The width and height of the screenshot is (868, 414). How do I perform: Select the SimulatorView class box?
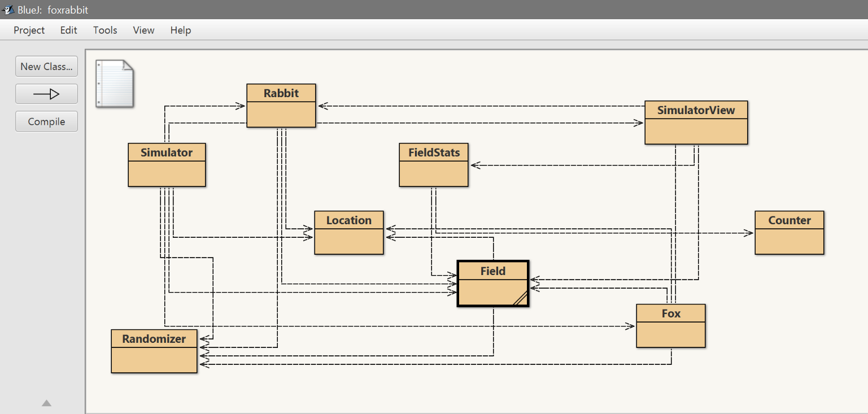[x=696, y=123]
